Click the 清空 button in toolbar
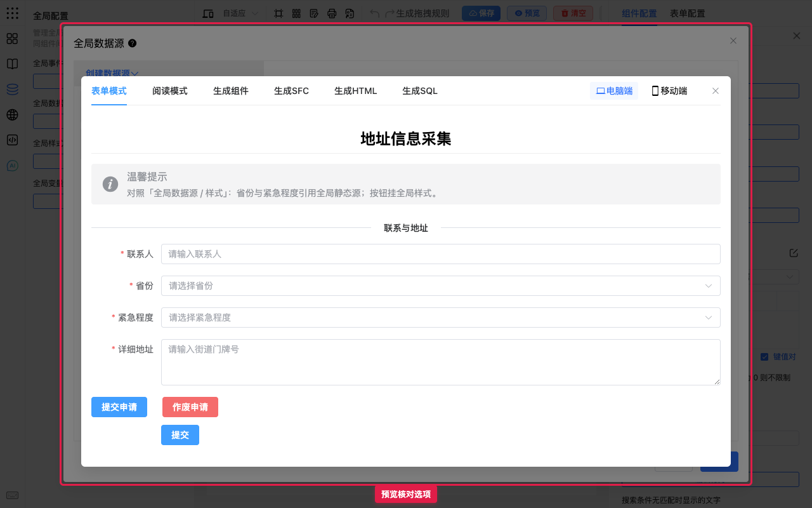The image size is (812, 508). 573,13
